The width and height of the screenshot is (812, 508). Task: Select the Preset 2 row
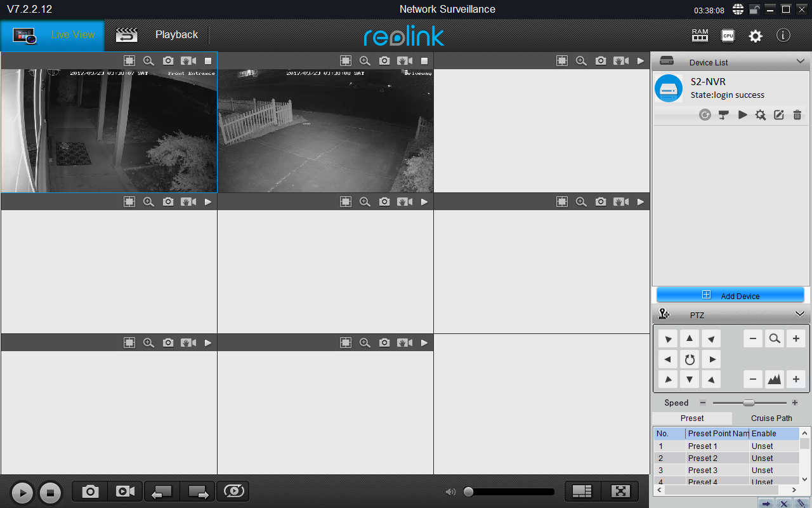coord(703,458)
